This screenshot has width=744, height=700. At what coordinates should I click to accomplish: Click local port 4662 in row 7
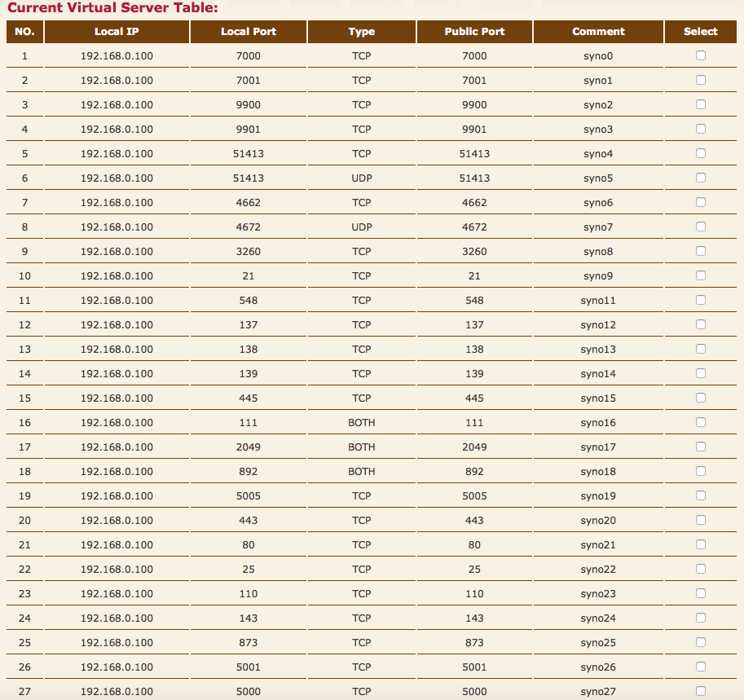tap(249, 203)
